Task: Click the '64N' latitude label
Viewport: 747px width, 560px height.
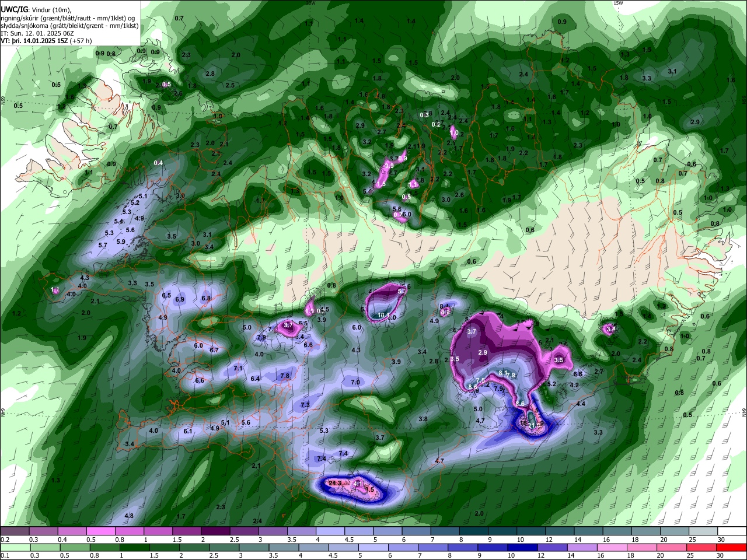Action: (x=744, y=412)
